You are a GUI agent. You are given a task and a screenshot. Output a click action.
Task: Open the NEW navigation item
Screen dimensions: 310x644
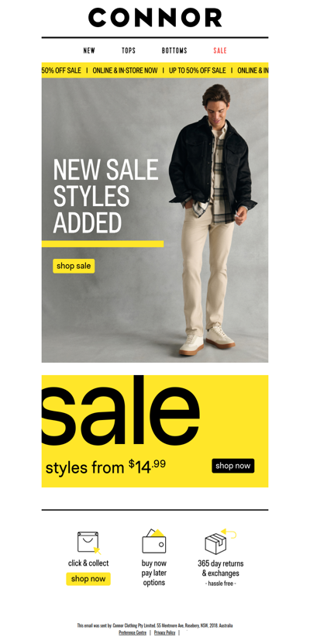(89, 50)
